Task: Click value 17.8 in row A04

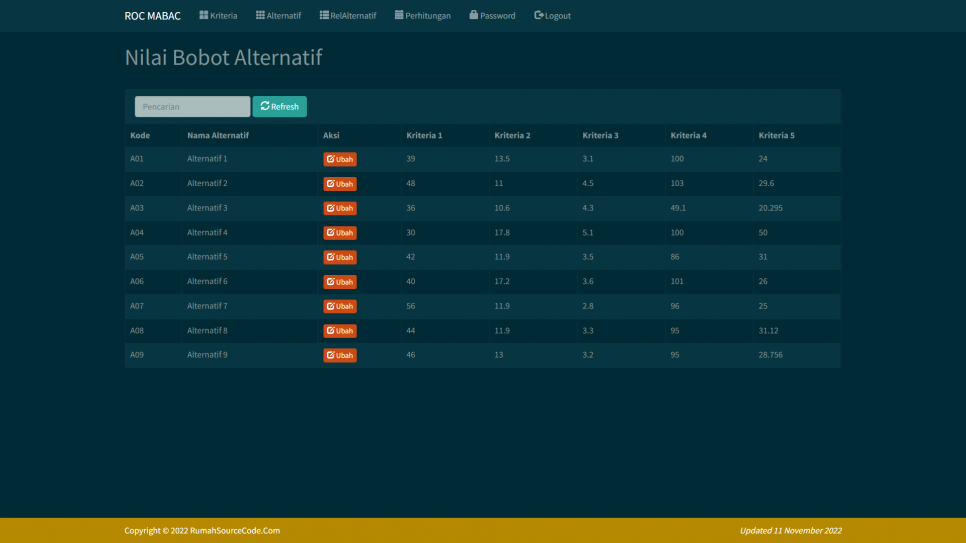Action: tap(501, 233)
